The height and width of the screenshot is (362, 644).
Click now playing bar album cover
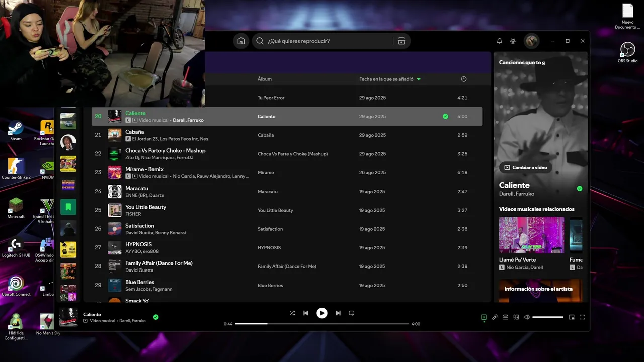68,317
